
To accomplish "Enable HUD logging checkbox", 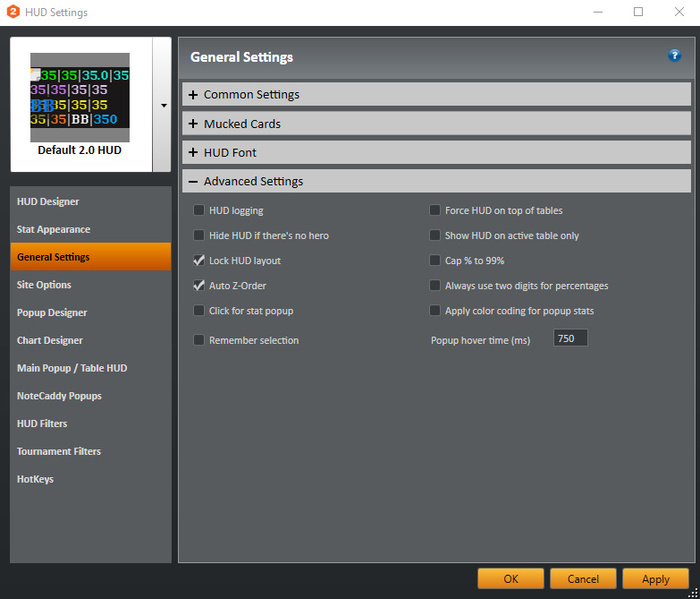I will click(x=199, y=210).
